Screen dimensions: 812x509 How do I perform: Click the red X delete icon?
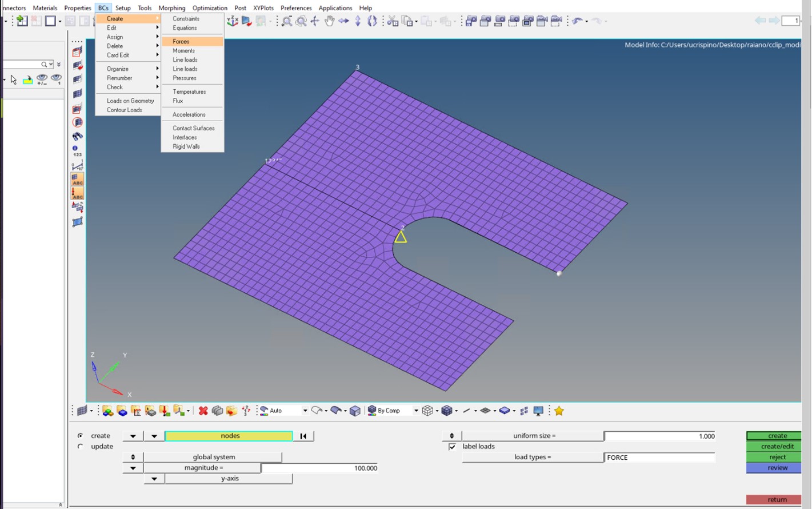tap(203, 411)
